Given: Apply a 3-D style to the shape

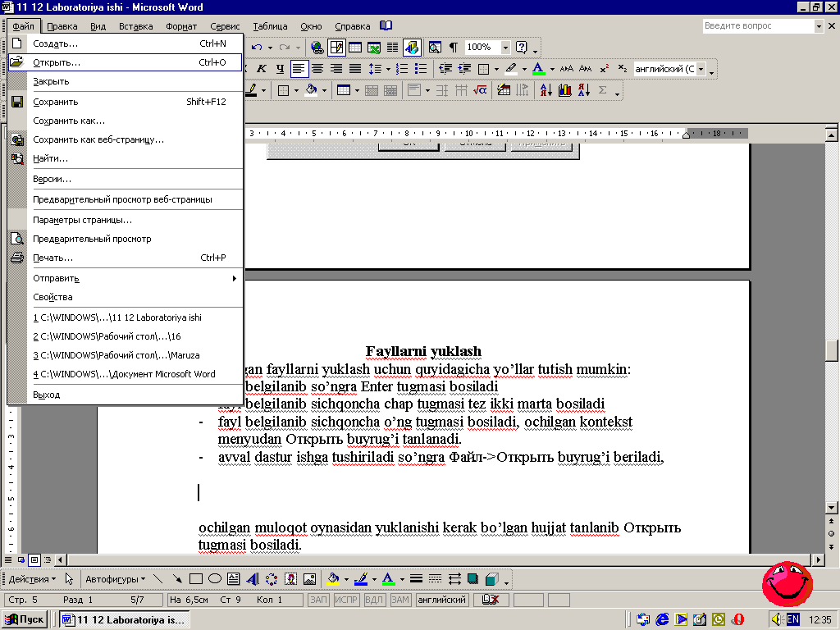Looking at the screenshot, I should pos(491,579).
